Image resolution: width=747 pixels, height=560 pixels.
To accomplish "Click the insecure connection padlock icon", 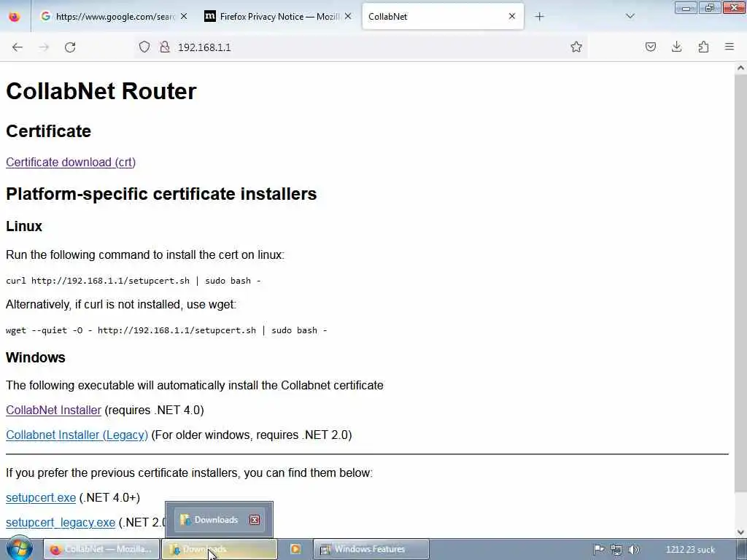I will [x=165, y=47].
